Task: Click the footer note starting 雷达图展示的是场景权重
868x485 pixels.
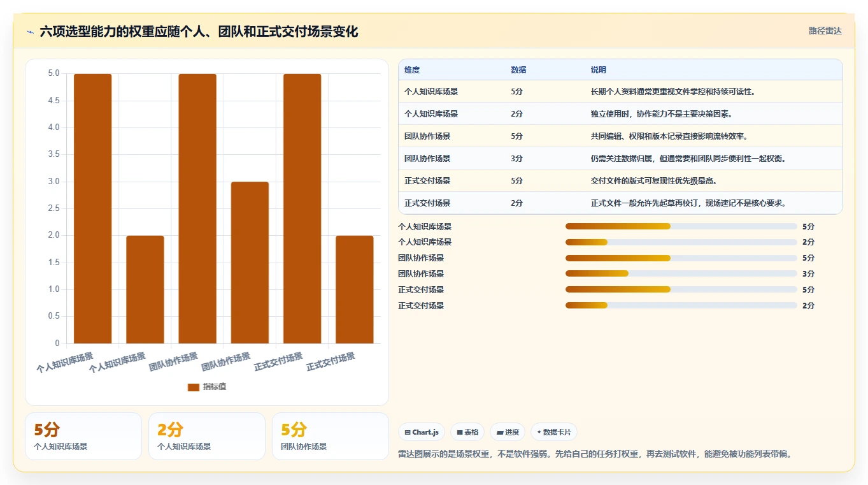Action: coord(595,454)
